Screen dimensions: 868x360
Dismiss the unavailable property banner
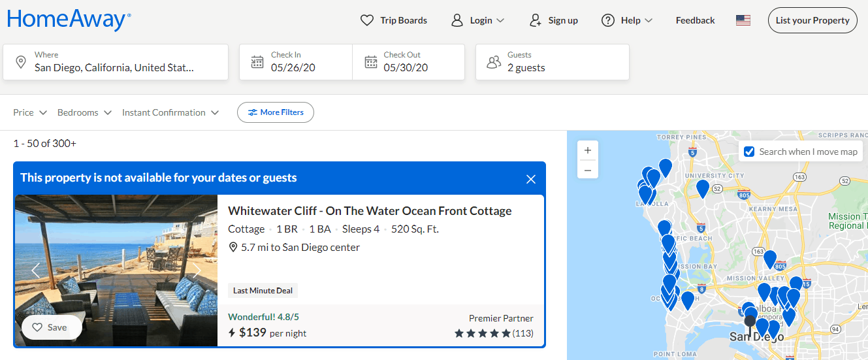pyautogui.click(x=531, y=179)
